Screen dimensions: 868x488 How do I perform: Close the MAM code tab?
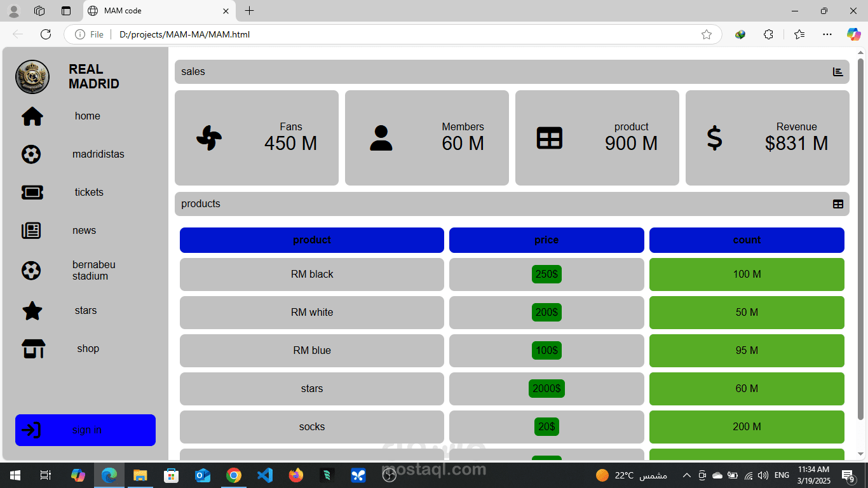click(226, 11)
